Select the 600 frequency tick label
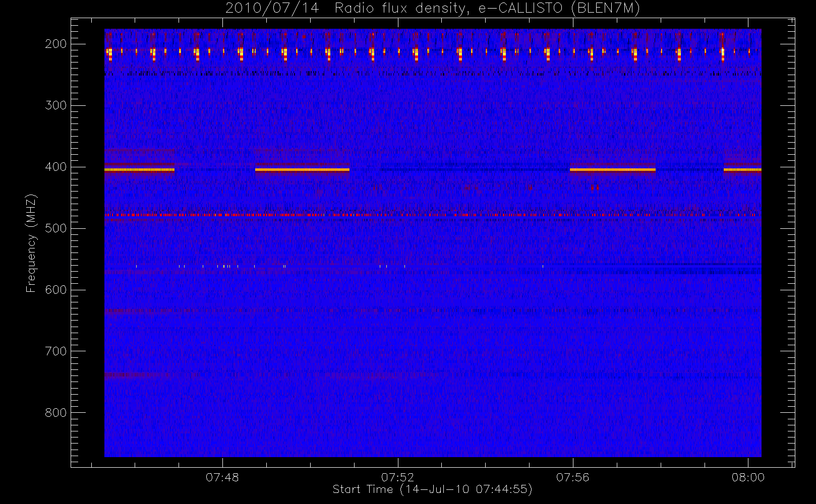This screenshot has width=816, height=504. click(55, 290)
